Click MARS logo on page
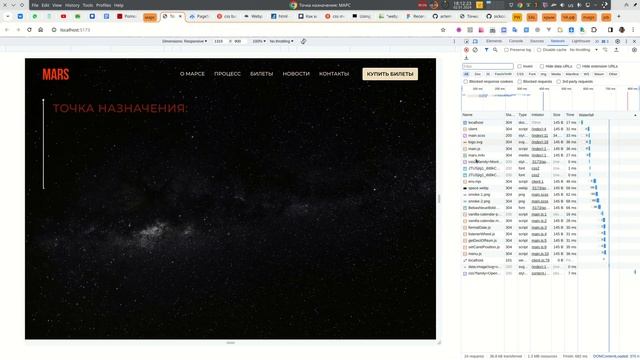 point(56,74)
